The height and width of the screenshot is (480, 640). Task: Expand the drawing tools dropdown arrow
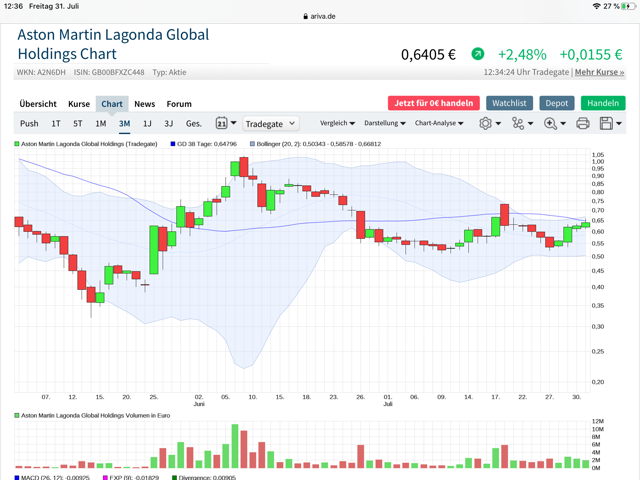click(x=530, y=123)
